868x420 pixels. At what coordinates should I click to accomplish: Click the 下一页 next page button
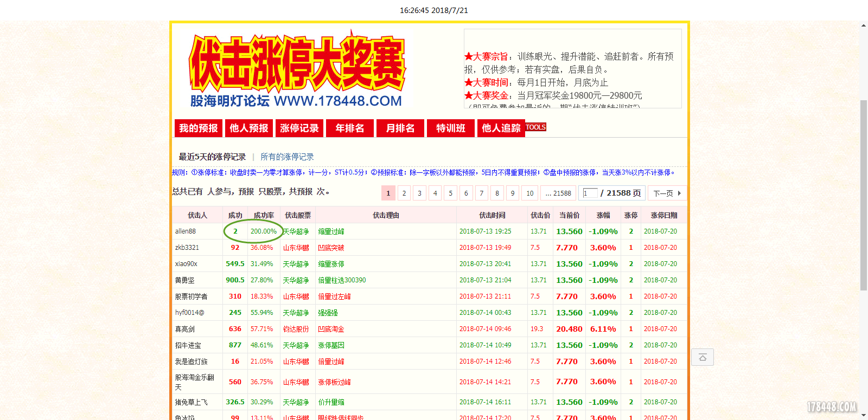[x=667, y=193]
